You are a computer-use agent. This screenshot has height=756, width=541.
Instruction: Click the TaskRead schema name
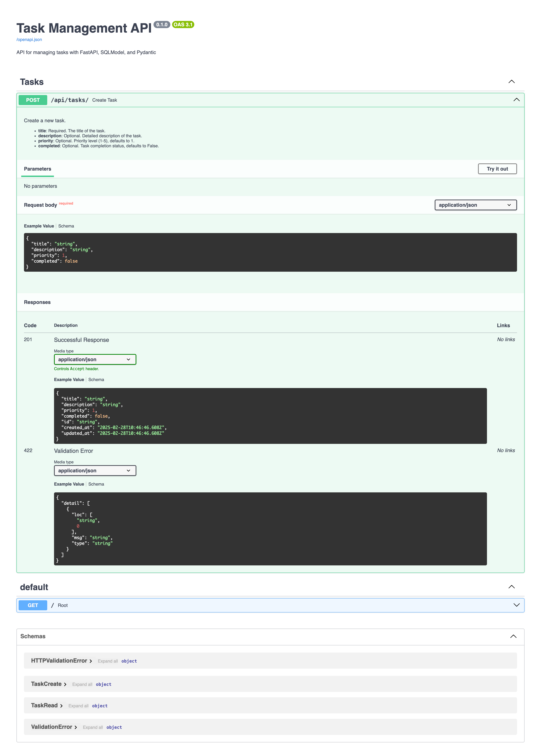tap(44, 705)
